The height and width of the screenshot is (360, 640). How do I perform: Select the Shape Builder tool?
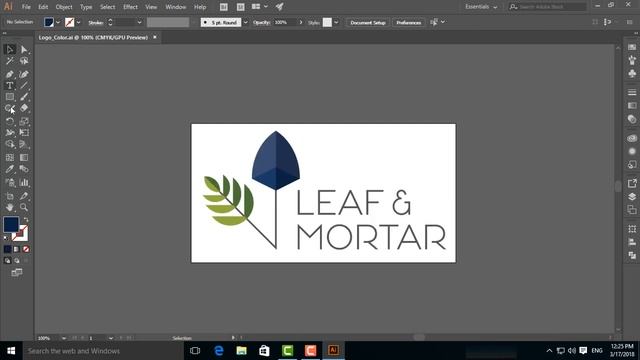pos(10,144)
